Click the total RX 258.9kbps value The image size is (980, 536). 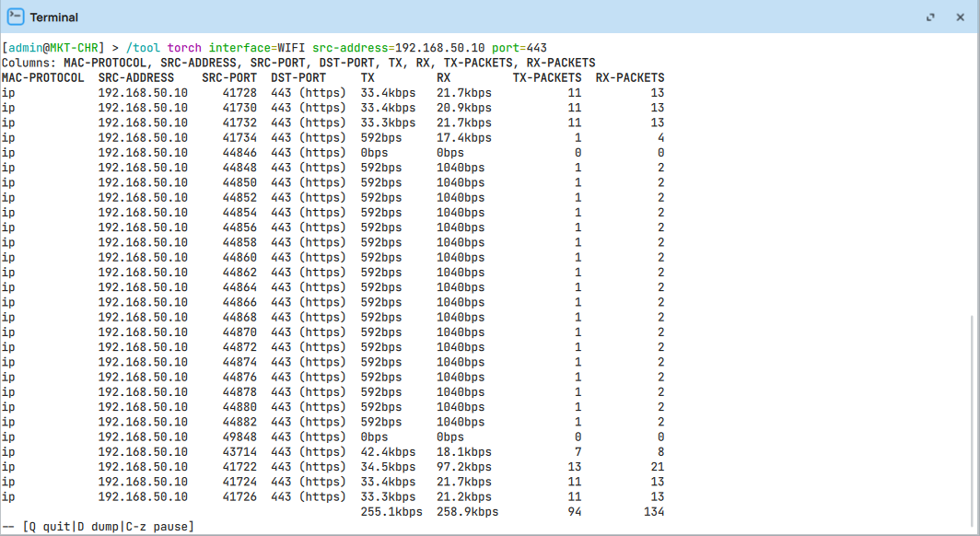click(467, 512)
